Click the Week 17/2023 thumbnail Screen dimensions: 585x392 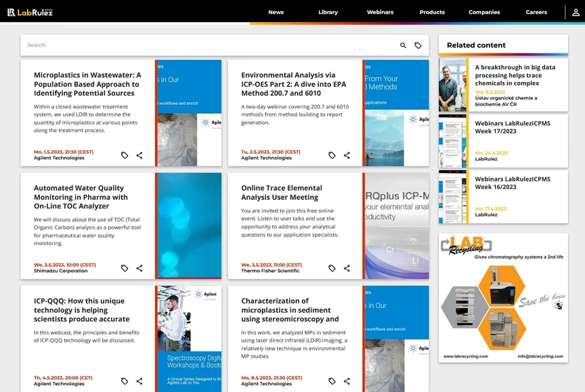452,141
